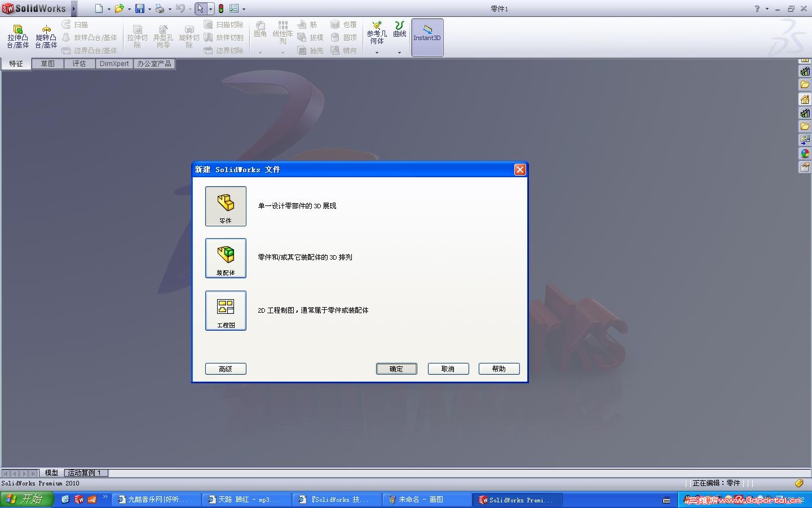The image size is (812, 508).
Task: Switch to 九酷音乐网 taskbar window
Action: (157, 500)
